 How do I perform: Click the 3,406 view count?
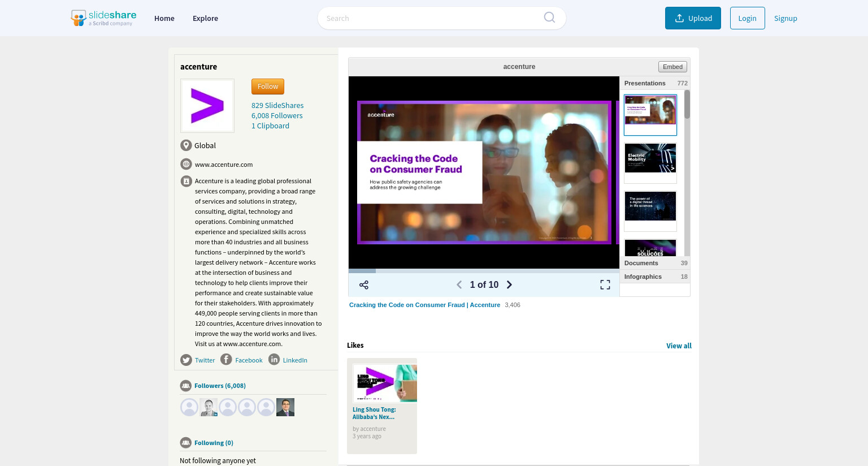point(513,305)
